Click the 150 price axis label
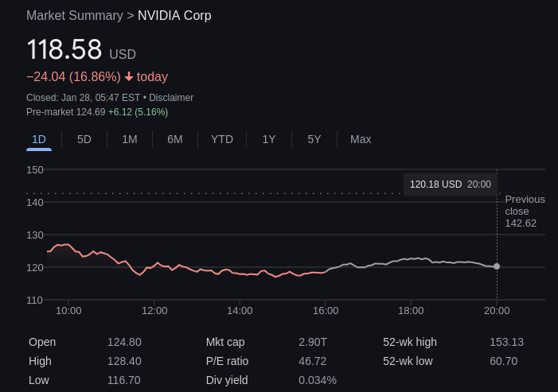This screenshot has height=392, width=558. point(35,170)
